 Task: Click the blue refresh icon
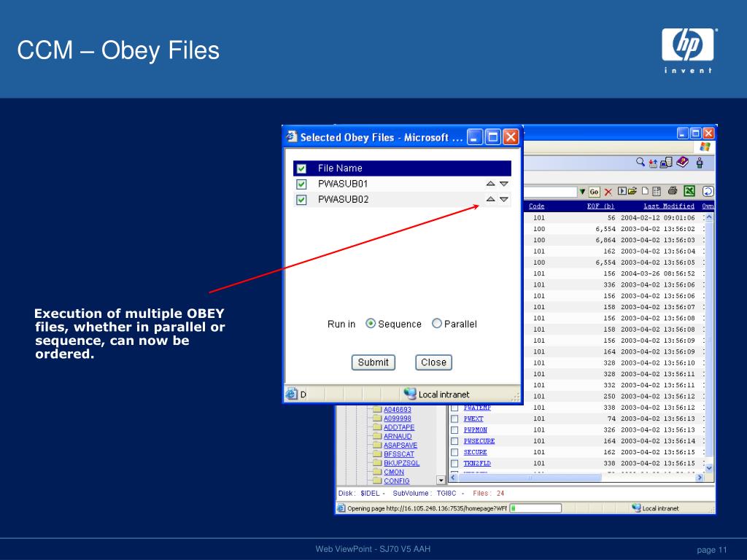click(708, 191)
